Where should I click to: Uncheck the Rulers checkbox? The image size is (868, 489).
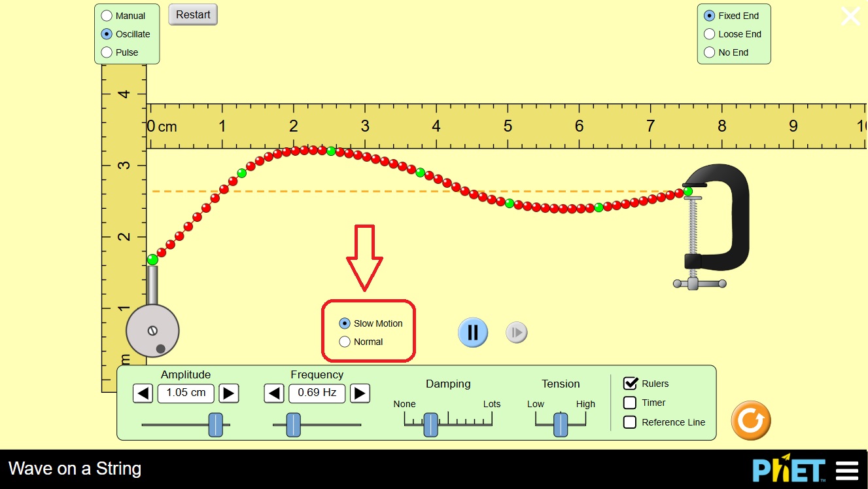[x=630, y=384]
